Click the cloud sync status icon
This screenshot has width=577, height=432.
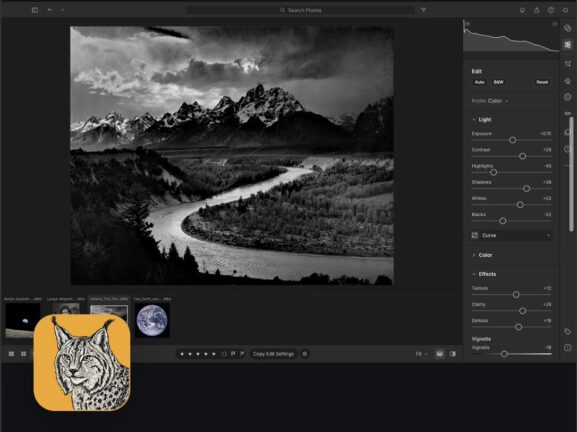565,10
